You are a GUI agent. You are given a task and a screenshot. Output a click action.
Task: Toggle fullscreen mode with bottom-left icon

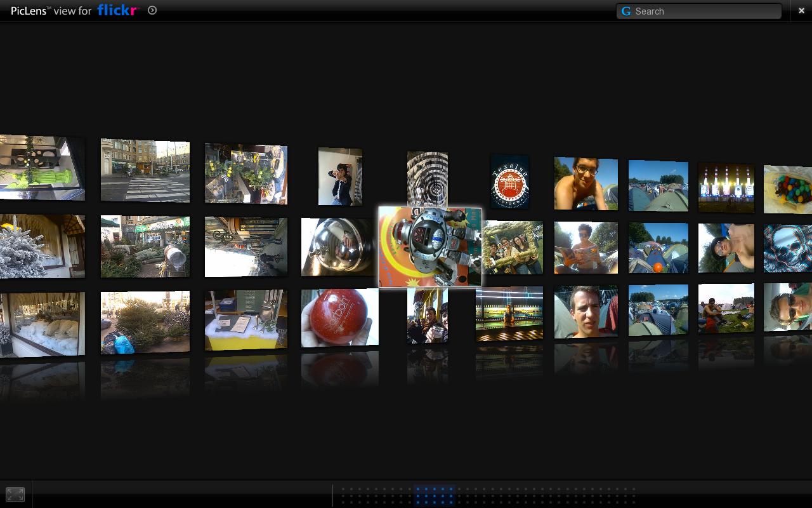(15, 494)
